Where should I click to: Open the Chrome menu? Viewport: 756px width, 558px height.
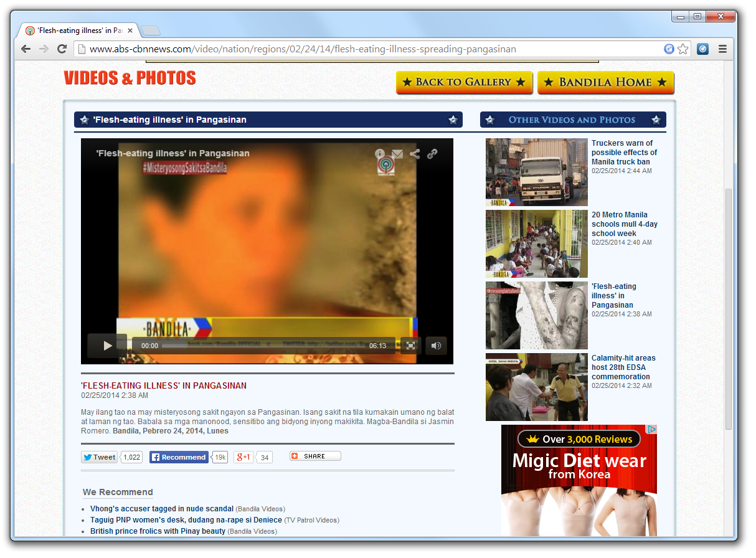coord(722,49)
